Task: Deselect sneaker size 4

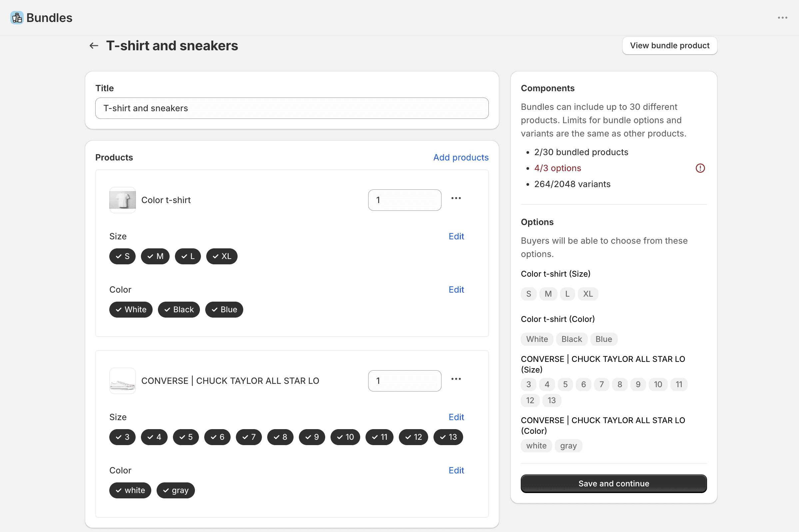Action: pos(154,437)
